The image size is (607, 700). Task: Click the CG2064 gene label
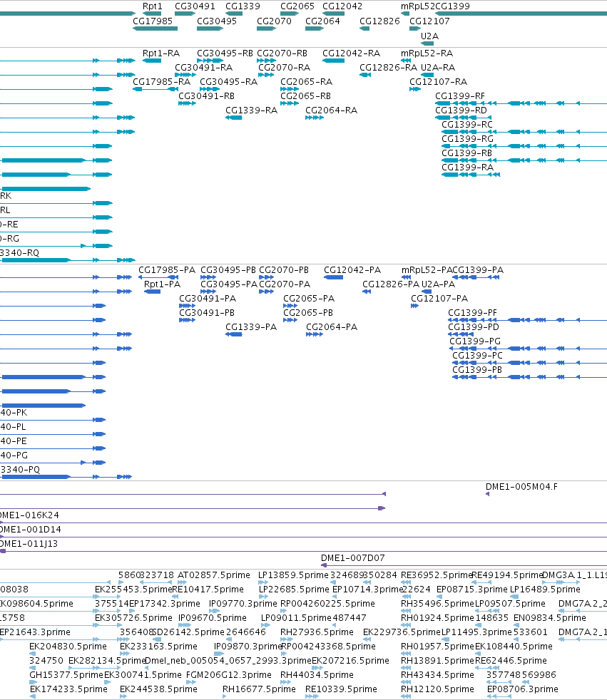(x=323, y=21)
